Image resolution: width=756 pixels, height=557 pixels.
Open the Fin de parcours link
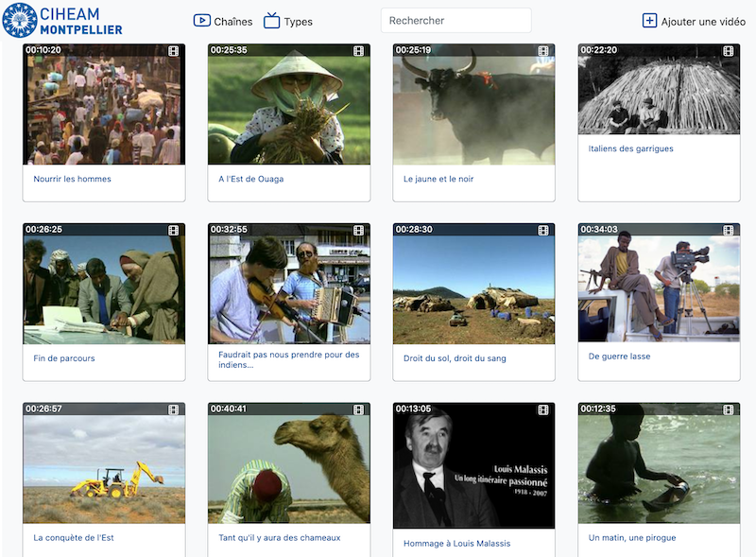click(x=64, y=358)
